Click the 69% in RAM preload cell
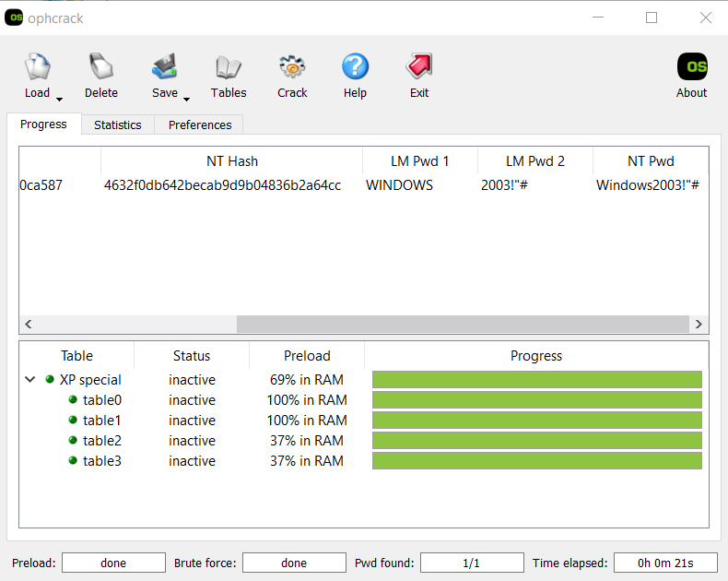Viewport: 728px width, 581px height. pyautogui.click(x=307, y=380)
